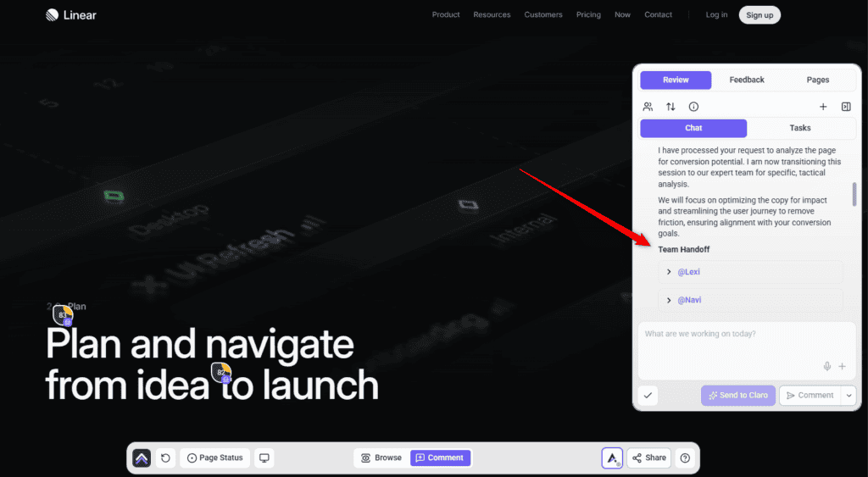Image resolution: width=868 pixels, height=477 pixels.
Task: Open the Product menu in header
Action: [x=446, y=15]
